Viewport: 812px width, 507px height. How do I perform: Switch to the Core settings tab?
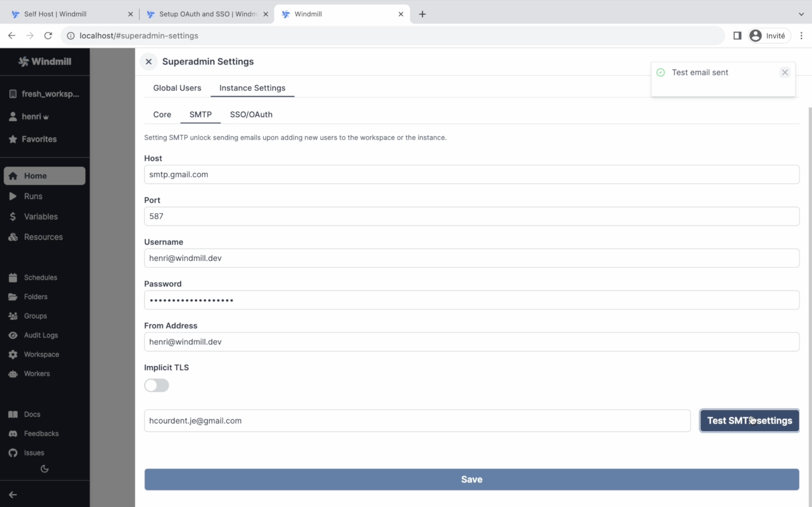coord(162,114)
